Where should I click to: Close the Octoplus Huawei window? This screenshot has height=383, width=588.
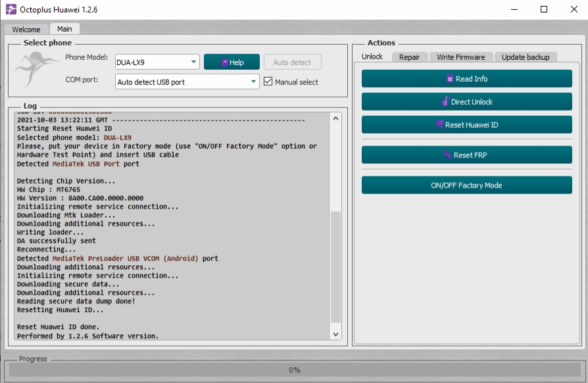574,9
